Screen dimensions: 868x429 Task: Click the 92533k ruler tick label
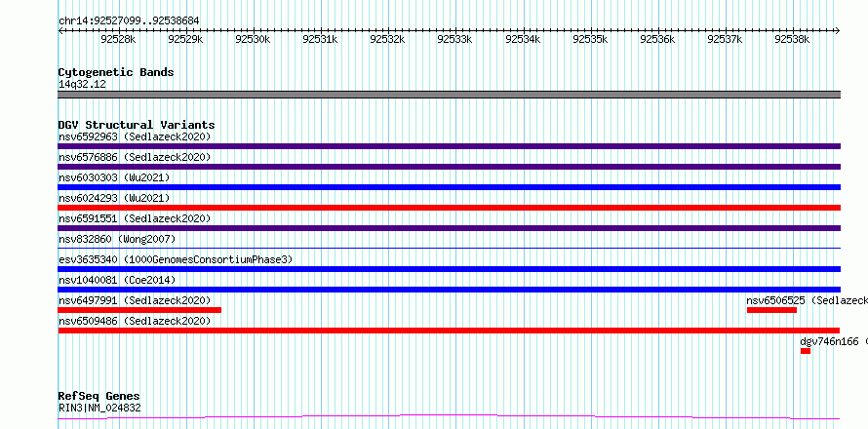tap(455, 39)
